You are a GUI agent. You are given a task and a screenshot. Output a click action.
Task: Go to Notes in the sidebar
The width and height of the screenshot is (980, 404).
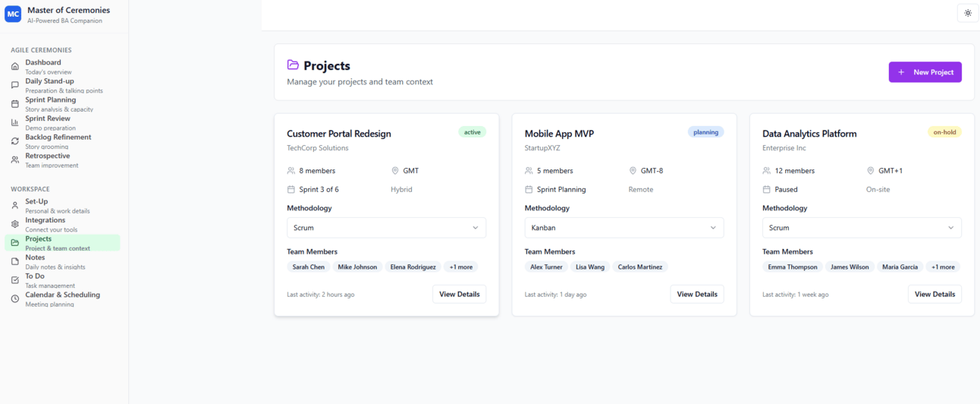click(x=35, y=258)
